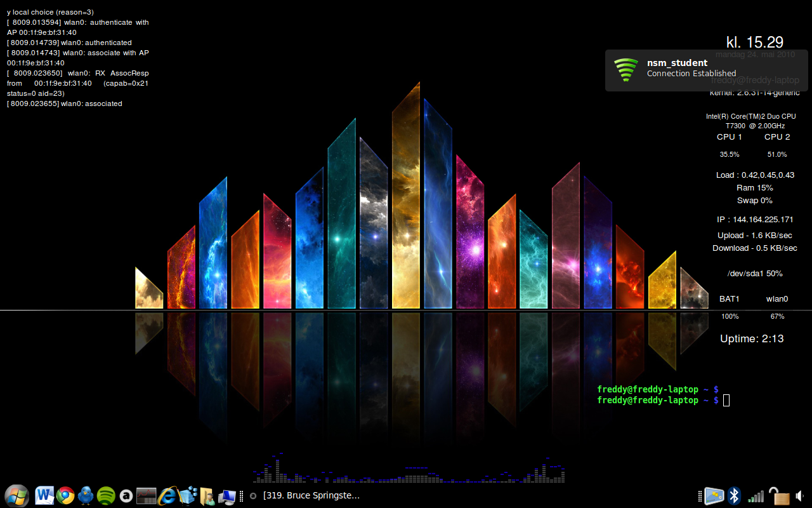Image resolution: width=812 pixels, height=508 pixels.
Task: Click the 'IP : 144.164.225.171' text
Action: (755, 219)
